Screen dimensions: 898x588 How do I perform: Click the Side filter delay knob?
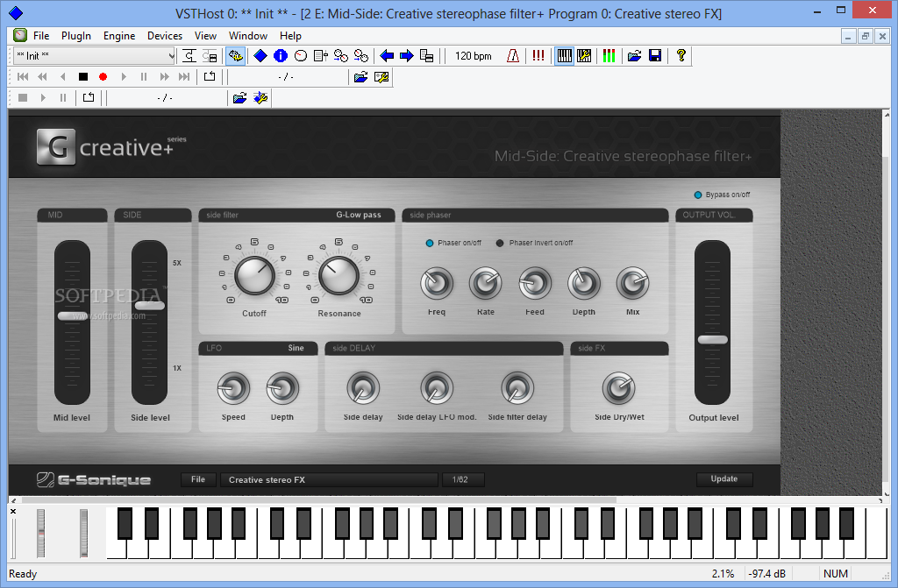coord(517,389)
